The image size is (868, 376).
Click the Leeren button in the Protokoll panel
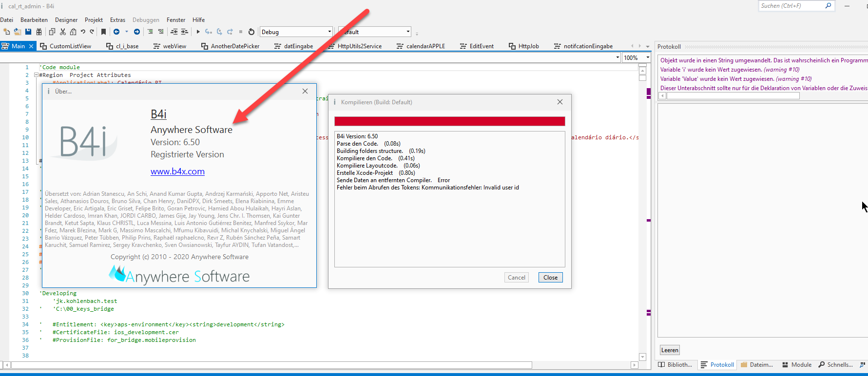click(x=670, y=350)
